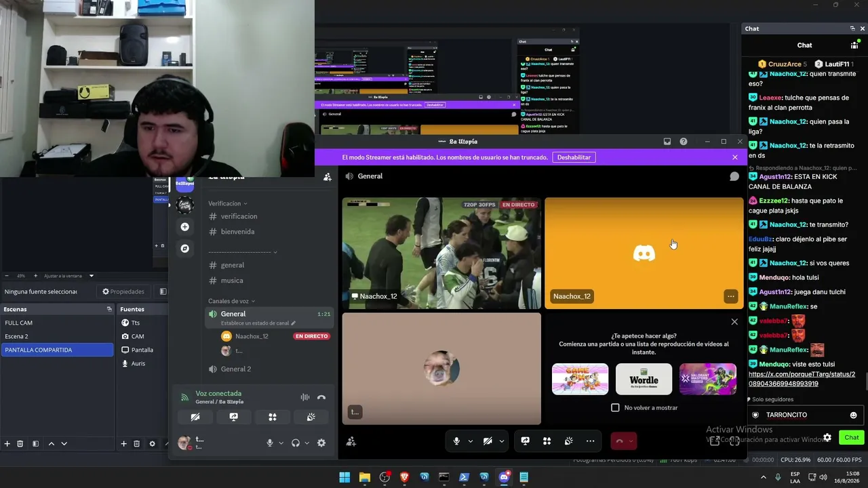
Task: Disconnect from voice in the sidebar panel
Action: pyautogui.click(x=321, y=398)
